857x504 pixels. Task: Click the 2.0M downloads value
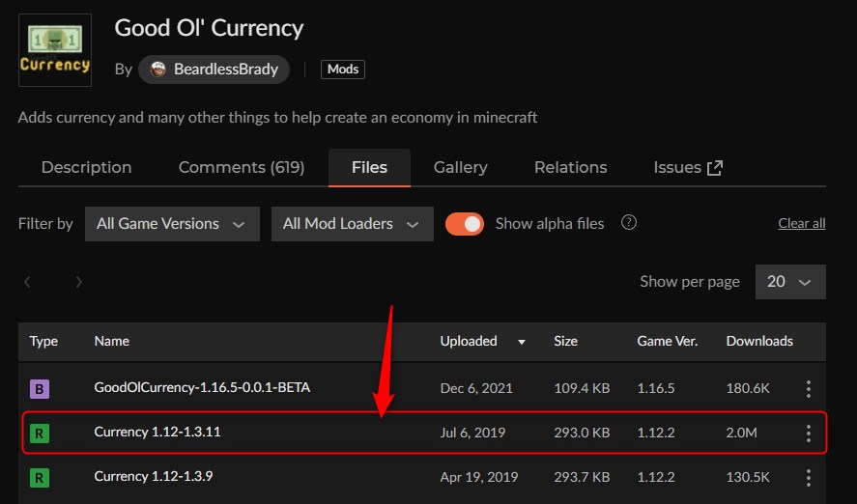pyautogui.click(x=742, y=433)
